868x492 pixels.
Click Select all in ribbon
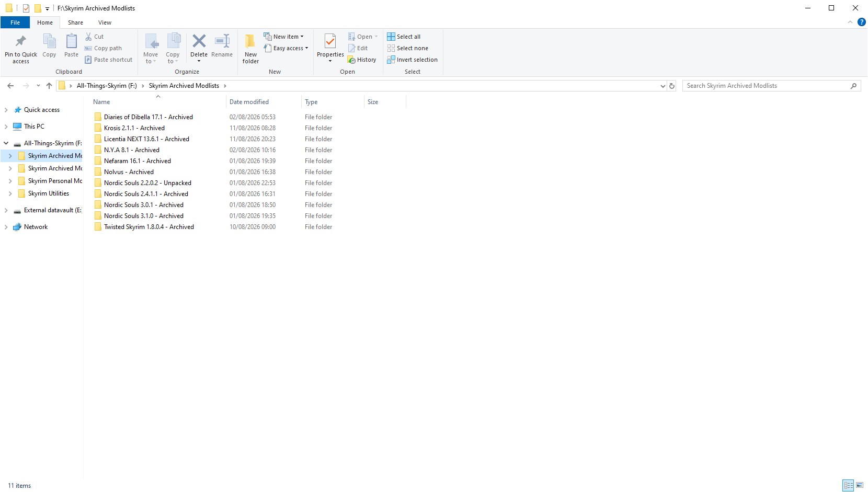tap(404, 37)
